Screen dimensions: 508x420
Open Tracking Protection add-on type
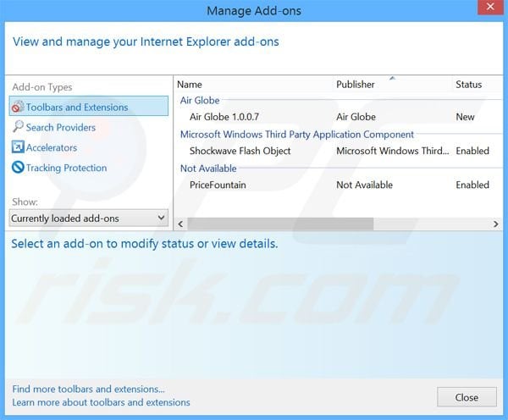pyautogui.click(x=66, y=168)
